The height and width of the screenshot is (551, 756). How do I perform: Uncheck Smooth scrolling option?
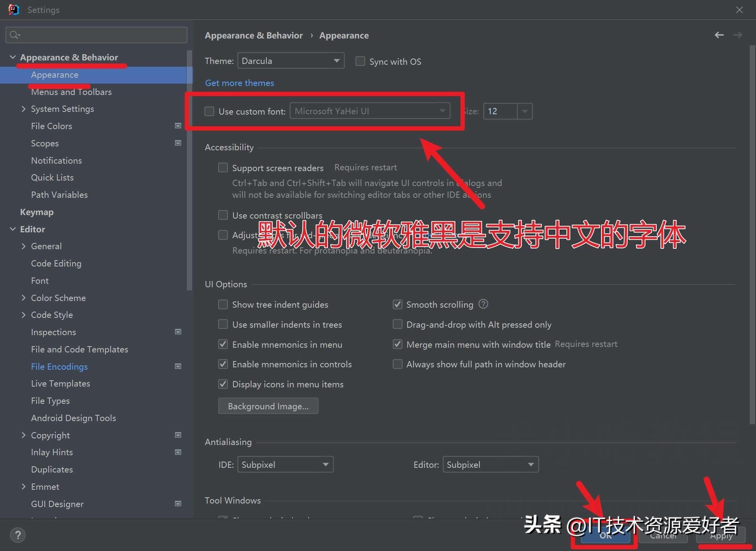click(x=397, y=305)
